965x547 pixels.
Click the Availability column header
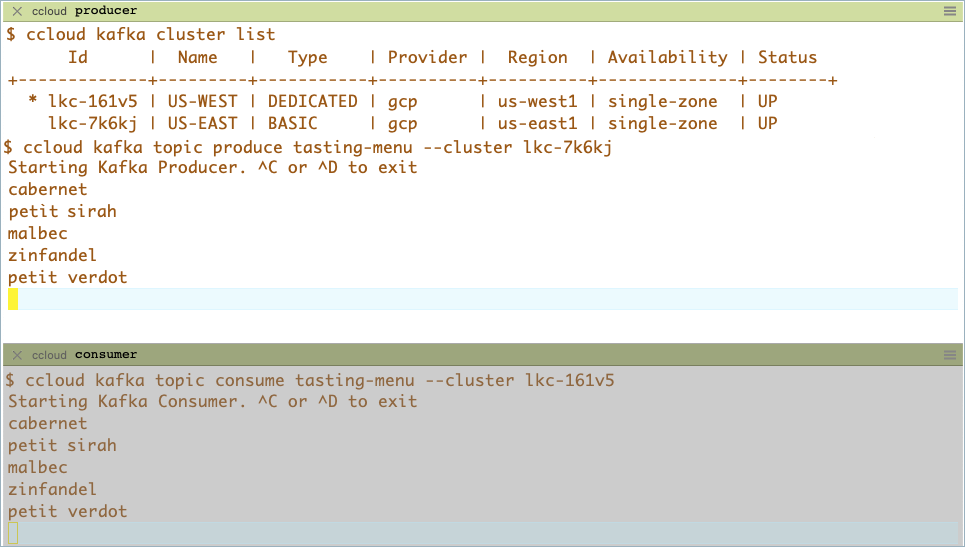tap(667, 57)
